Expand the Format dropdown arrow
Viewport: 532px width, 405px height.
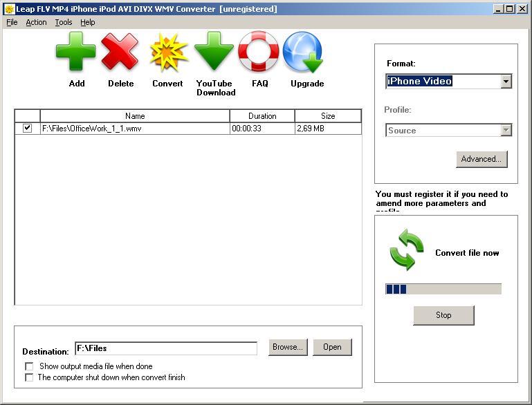506,82
